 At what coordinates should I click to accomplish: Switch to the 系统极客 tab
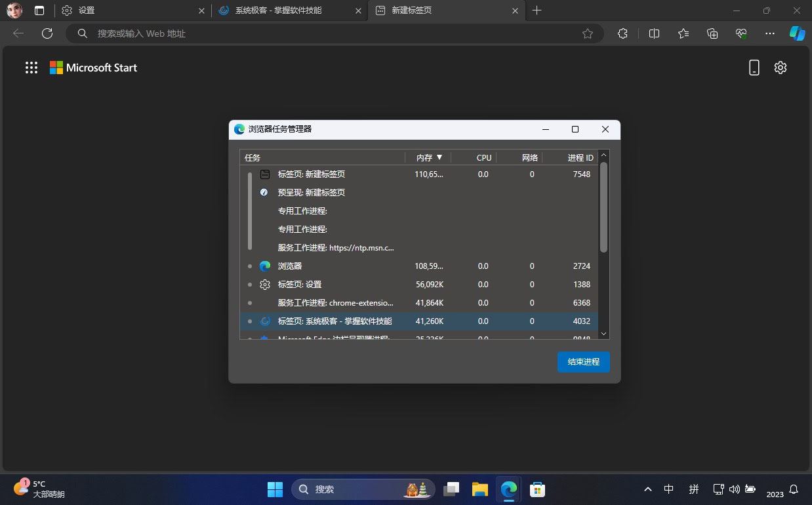pyautogui.click(x=290, y=10)
